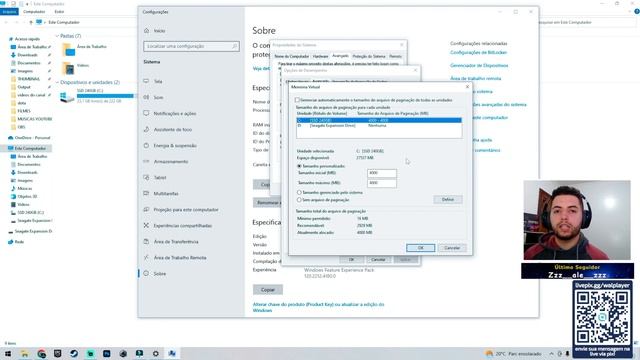This screenshot has height=360, width=640.
Task: Open File Explorer from taskbar
Action: [24, 353]
